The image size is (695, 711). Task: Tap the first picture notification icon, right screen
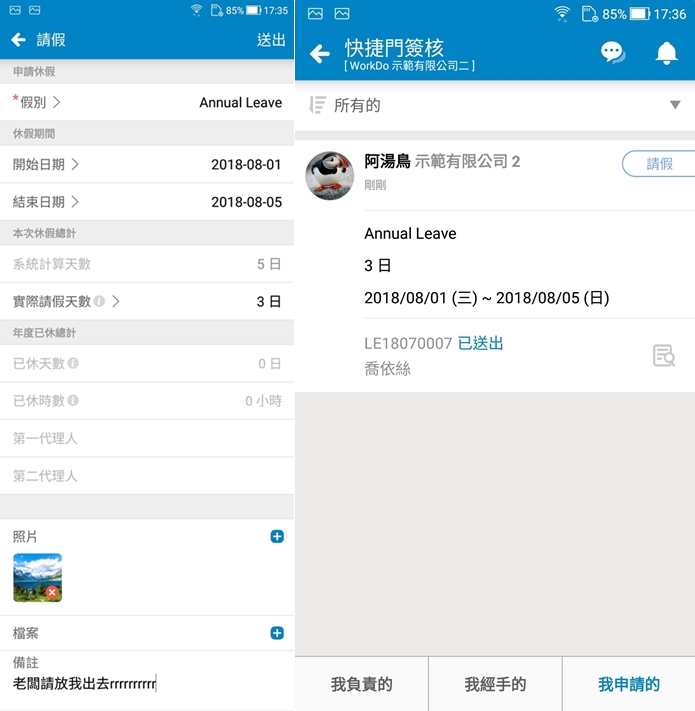pos(315,14)
